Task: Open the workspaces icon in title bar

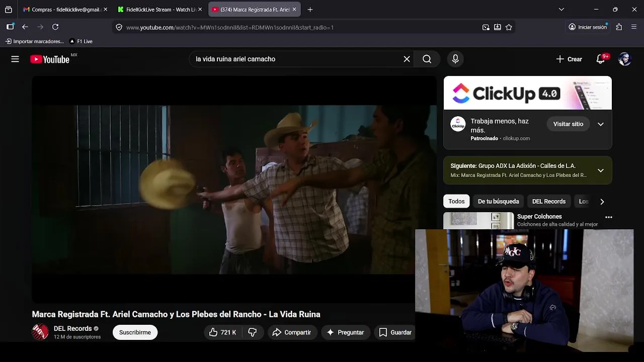Action: tap(9, 10)
